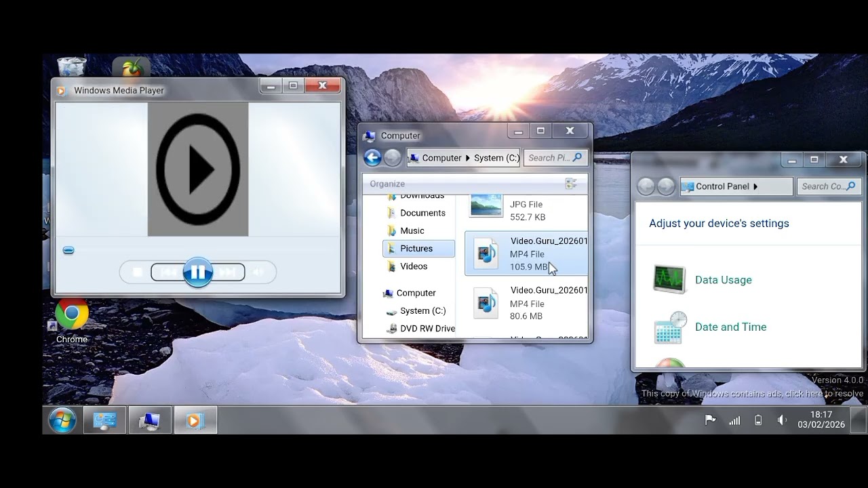Click the Computer breadcrumb in address bar
868x488 pixels.
(441, 158)
